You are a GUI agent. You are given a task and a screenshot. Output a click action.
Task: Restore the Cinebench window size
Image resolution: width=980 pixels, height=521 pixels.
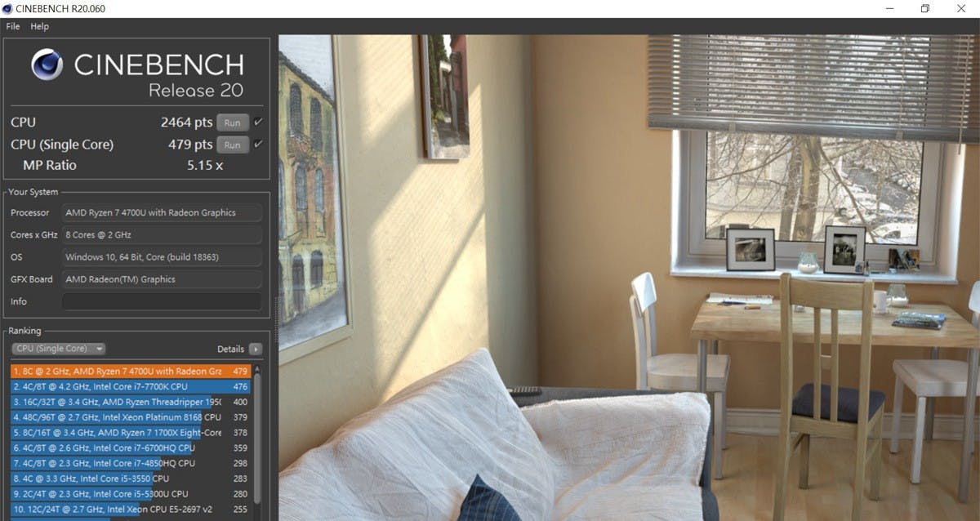[925, 9]
